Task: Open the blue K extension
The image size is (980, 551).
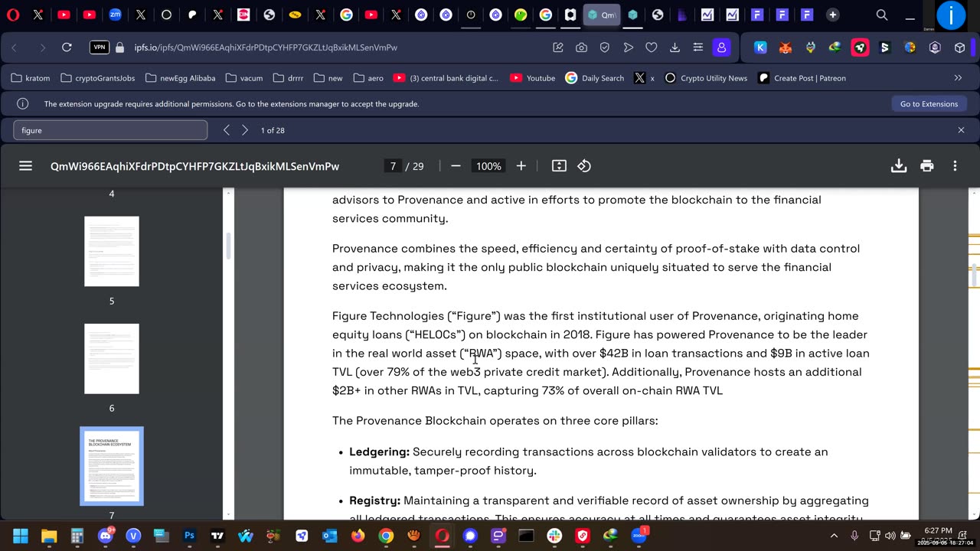Action: [760, 47]
